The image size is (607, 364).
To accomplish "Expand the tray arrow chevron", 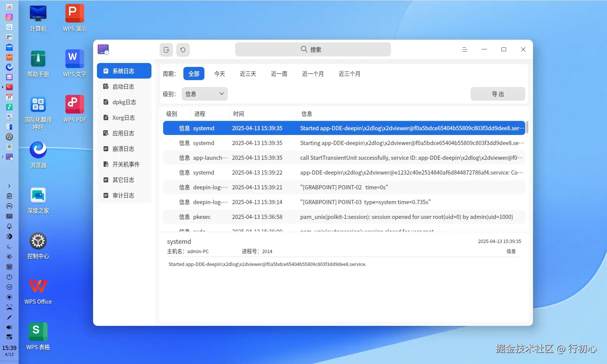I will coord(9,186).
